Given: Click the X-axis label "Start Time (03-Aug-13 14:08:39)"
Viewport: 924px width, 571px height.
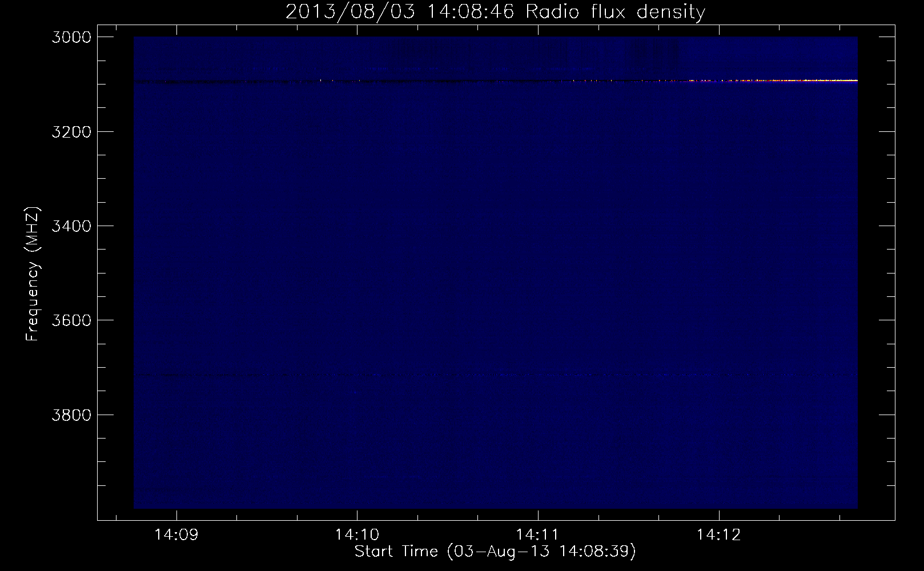Looking at the screenshot, I should tap(495, 552).
